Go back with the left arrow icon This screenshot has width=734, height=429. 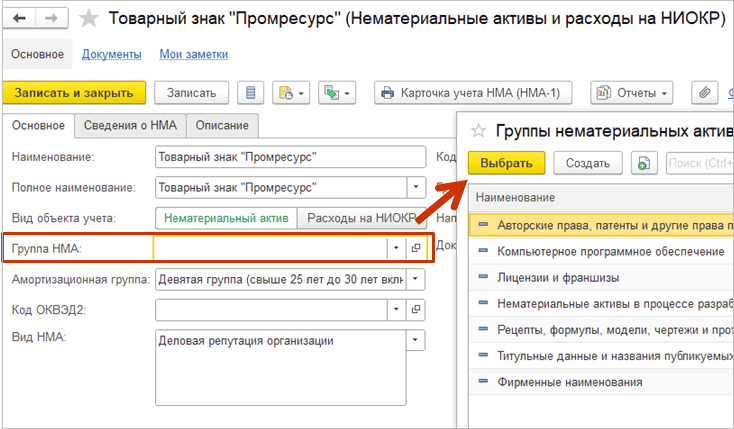[x=20, y=19]
